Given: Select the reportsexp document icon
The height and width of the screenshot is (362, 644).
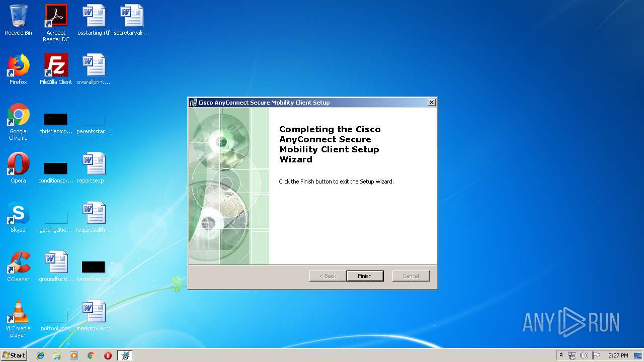Looking at the screenshot, I should coord(94,168).
